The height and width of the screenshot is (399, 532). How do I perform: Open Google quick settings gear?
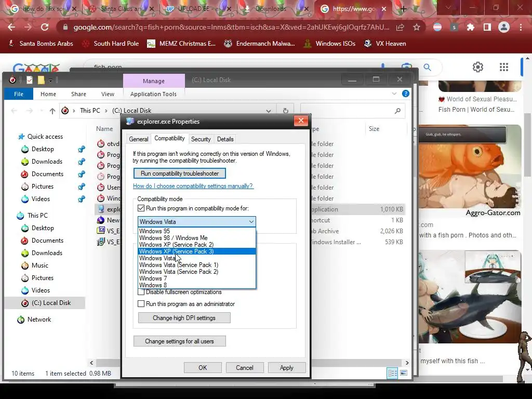[x=478, y=67]
